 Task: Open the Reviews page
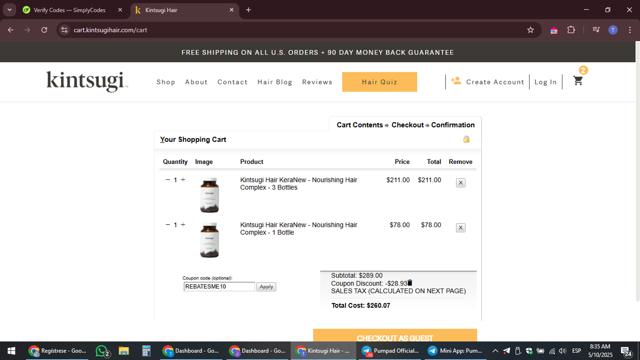click(x=317, y=82)
